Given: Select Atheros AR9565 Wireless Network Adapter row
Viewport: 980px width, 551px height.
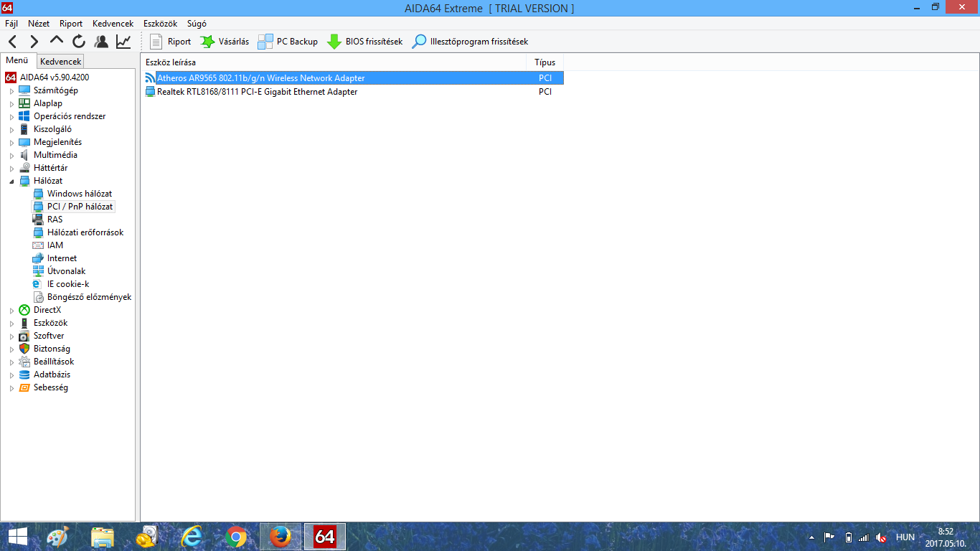Looking at the screenshot, I should 354,78.
